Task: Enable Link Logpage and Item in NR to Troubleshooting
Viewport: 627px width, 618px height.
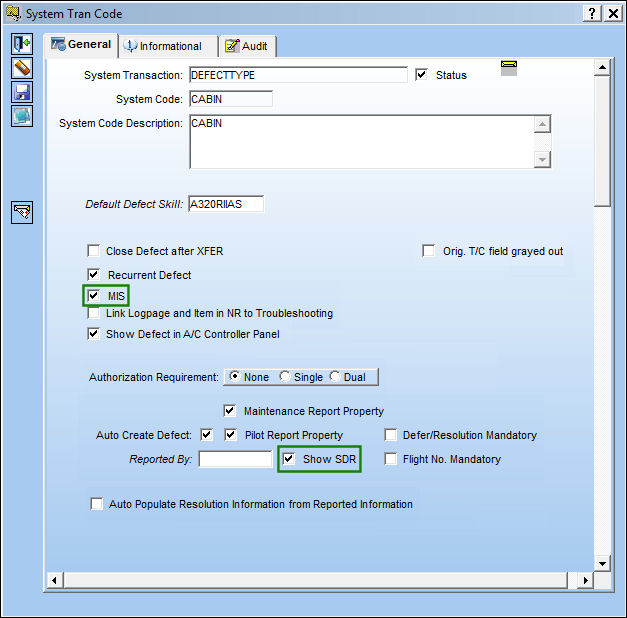Action: pyautogui.click(x=94, y=313)
